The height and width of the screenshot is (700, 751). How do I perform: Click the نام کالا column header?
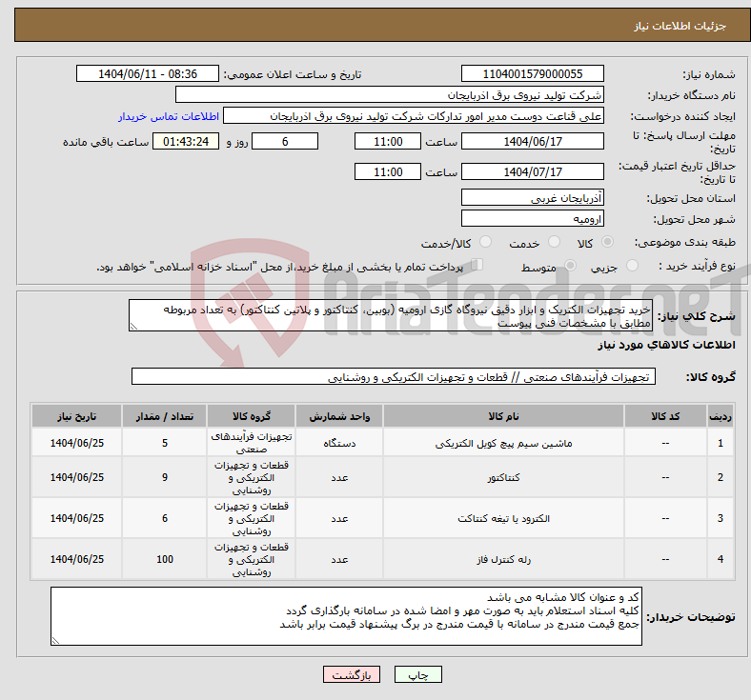(x=503, y=416)
